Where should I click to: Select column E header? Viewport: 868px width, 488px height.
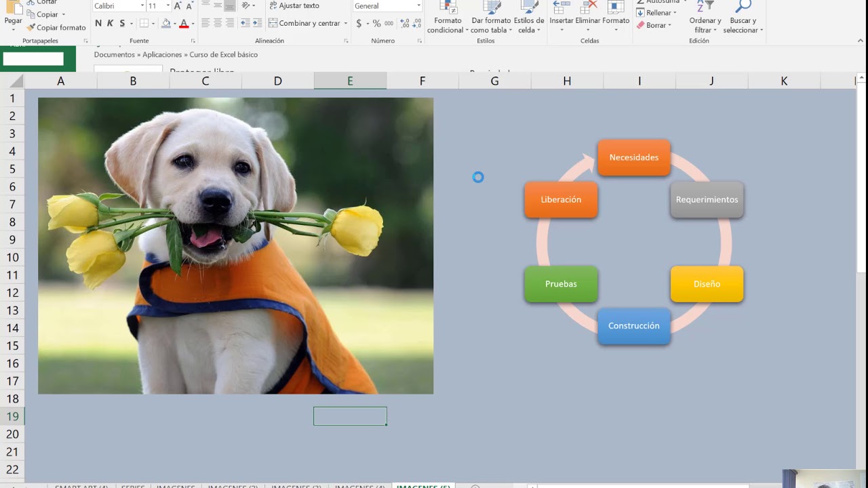[x=350, y=81]
